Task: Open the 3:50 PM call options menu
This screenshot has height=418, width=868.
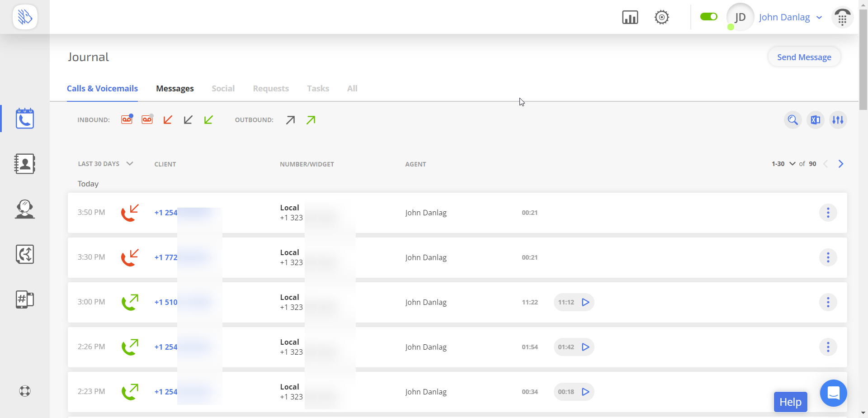Action: [x=828, y=213]
